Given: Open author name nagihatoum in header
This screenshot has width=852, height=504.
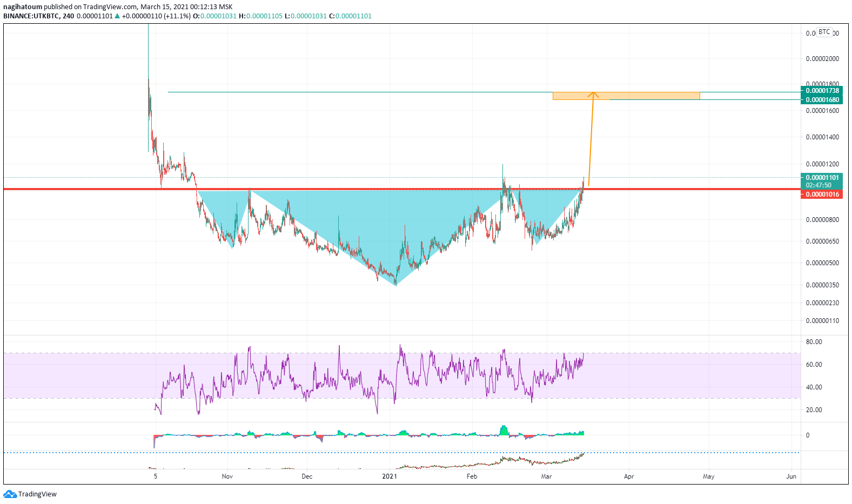Looking at the screenshot, I should coord(23,7).
